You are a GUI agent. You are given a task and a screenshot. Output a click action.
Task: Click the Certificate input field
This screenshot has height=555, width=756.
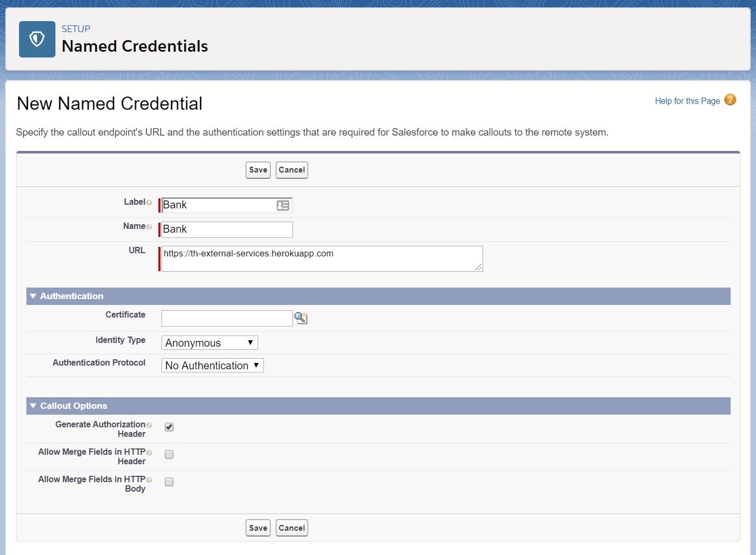coord(227,318)
